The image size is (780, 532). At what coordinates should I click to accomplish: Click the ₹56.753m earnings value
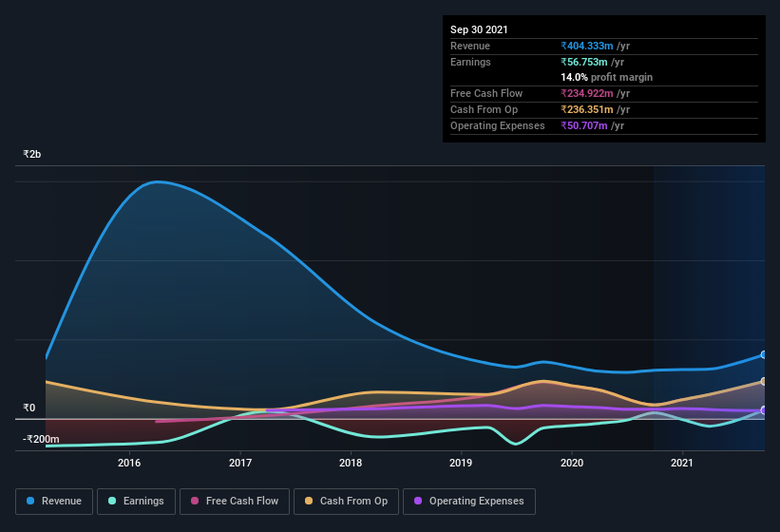[x=584, y=62]
